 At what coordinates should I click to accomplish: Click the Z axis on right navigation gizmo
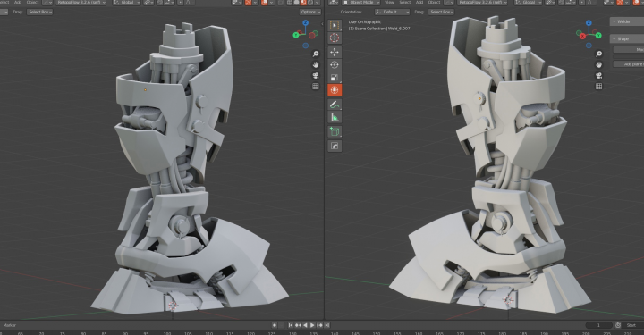pos(589,23)
